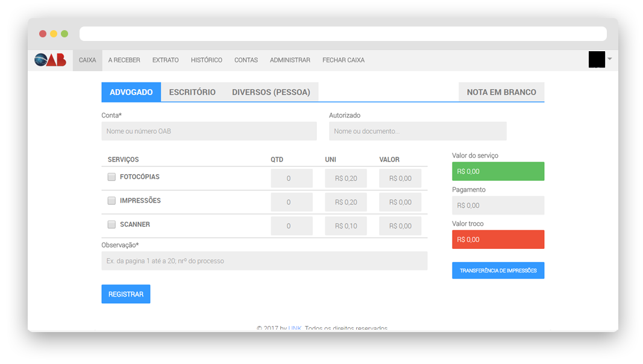Select Fechar Caixa in navigation

click(343, 60)
